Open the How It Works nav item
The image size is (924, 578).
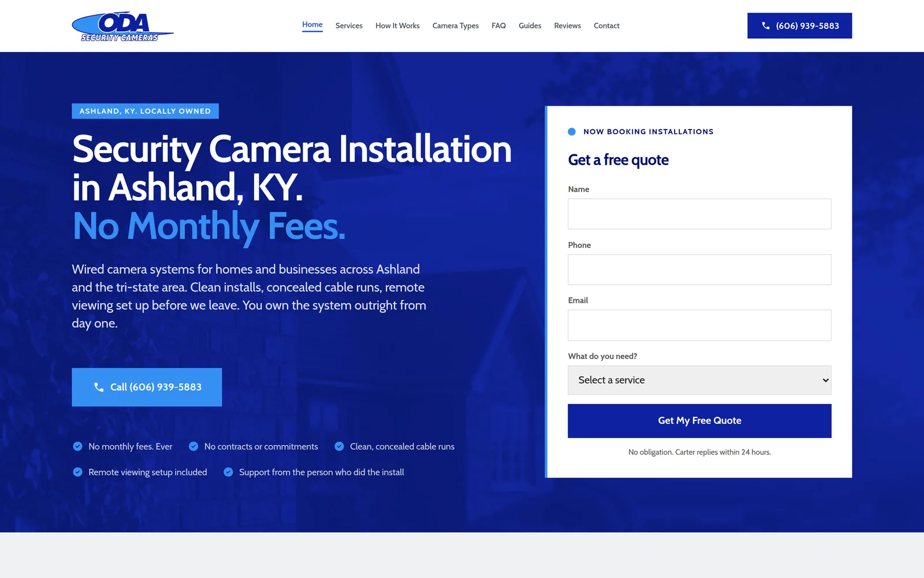(x=397, y=26)
